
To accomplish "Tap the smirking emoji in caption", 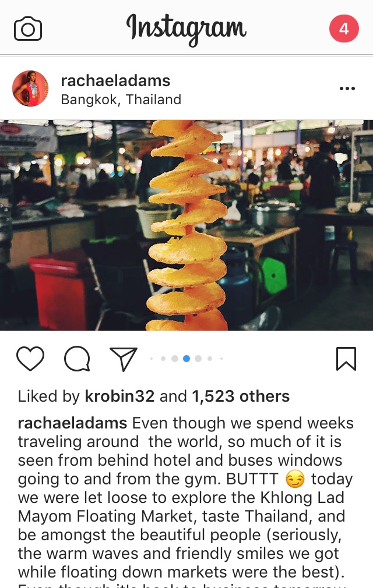I will click(295, 479).
